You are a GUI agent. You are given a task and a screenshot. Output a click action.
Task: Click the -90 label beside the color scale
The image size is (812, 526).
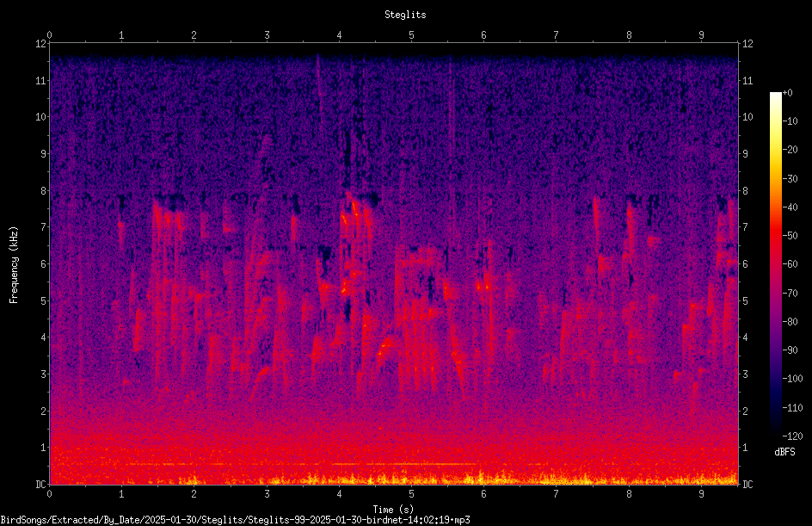click(790, 350)
